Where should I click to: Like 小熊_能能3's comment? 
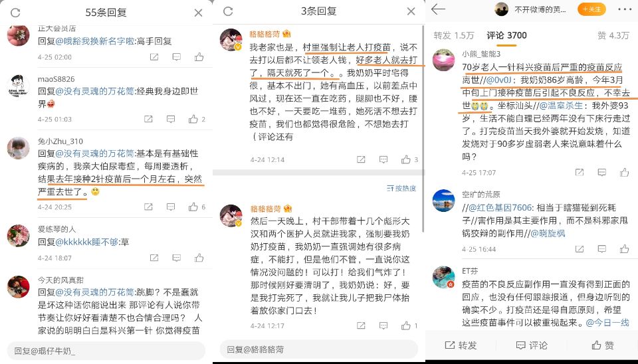tap(624, 173)
